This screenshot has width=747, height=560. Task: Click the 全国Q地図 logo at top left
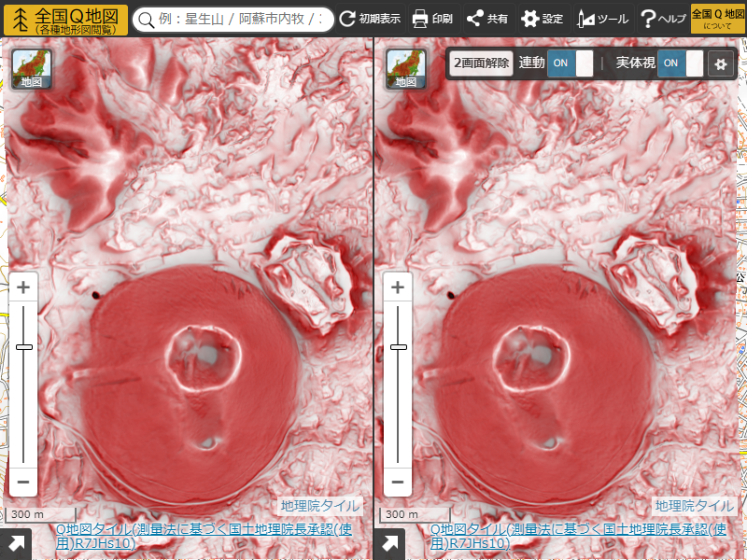point(65,19)
